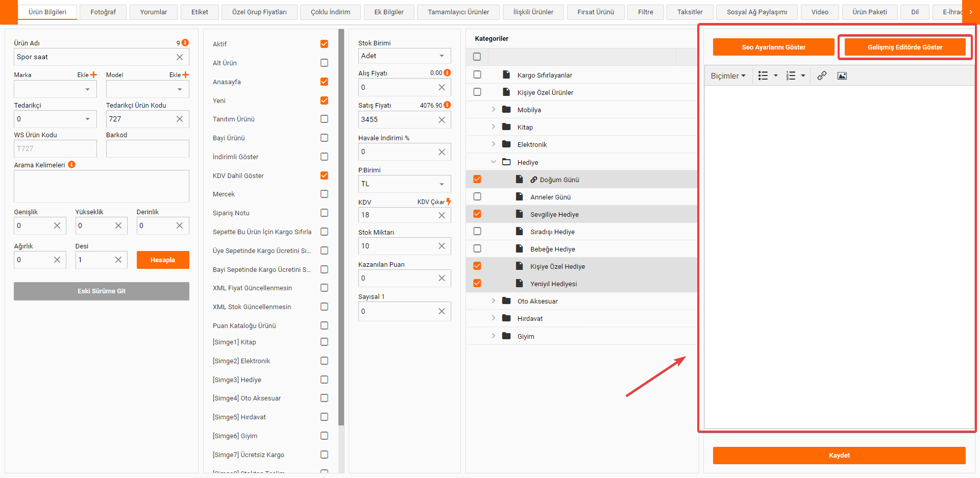The width and height of the screenshot is (980, 478).
Task: Click the Barkod input field
Action: 148,148
